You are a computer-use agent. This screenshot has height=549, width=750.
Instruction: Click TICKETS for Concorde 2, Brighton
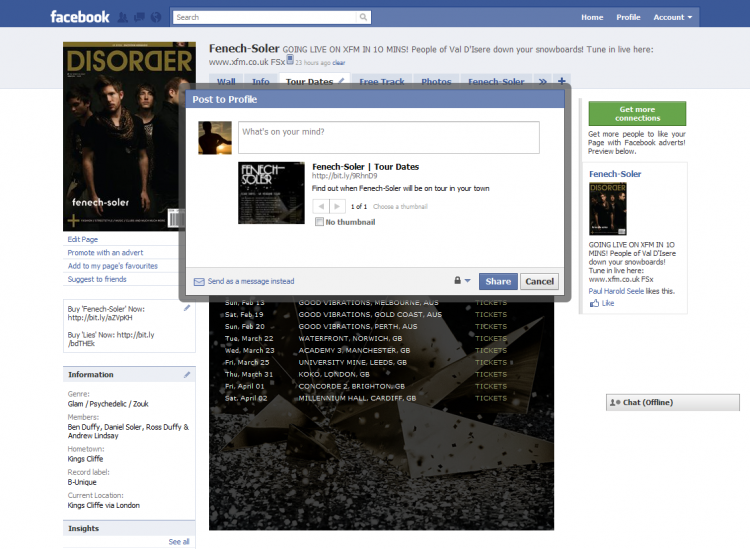(x=491, y=386)
